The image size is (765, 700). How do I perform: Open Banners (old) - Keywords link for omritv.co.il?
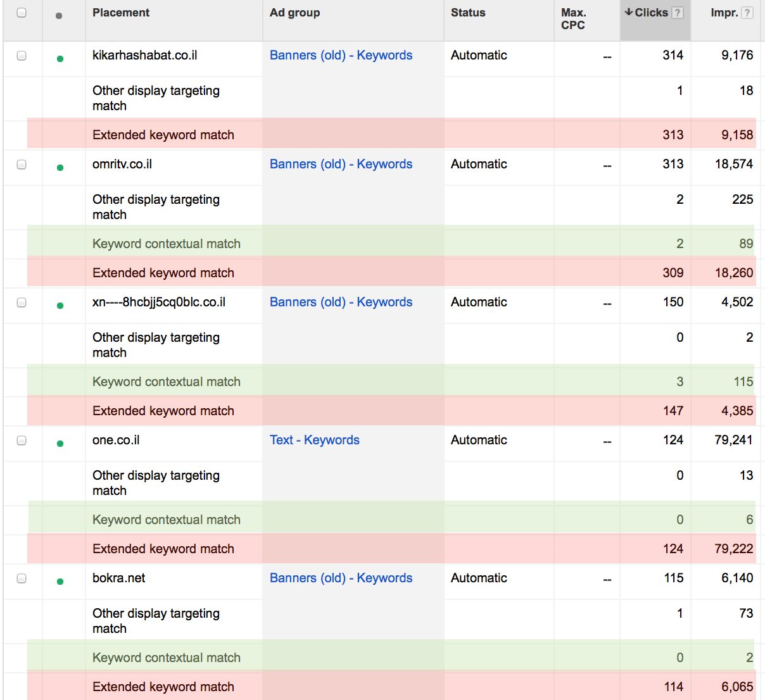click(x=341, y=164)
